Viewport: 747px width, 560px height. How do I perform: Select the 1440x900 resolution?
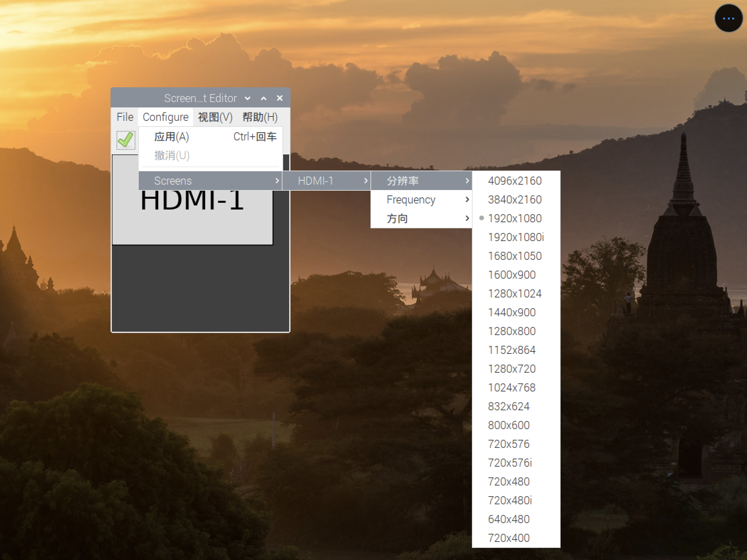516,312
